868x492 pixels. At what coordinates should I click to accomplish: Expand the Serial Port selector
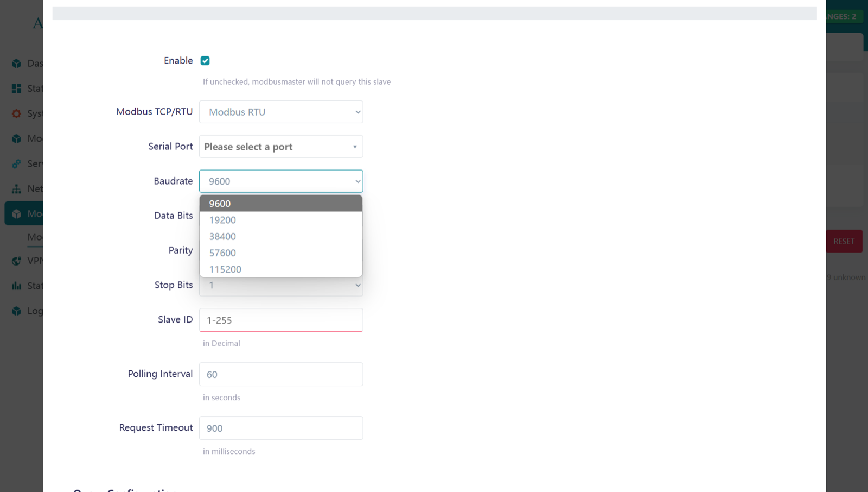280,146
